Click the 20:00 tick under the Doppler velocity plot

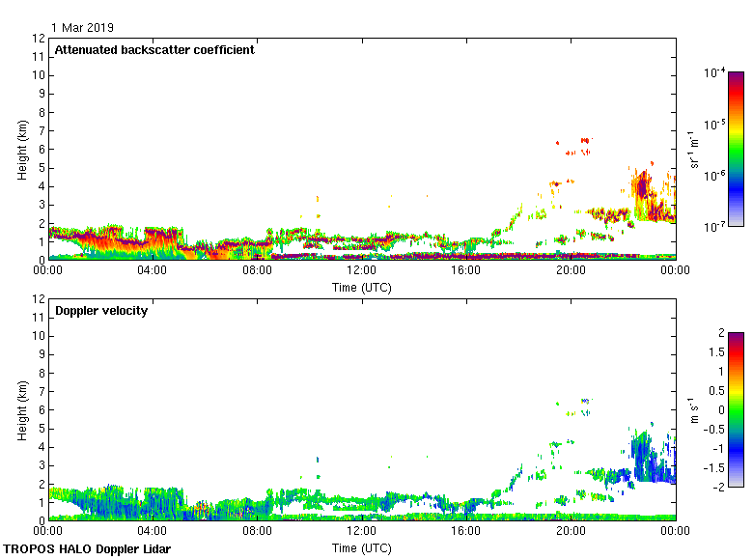[572, 532]
